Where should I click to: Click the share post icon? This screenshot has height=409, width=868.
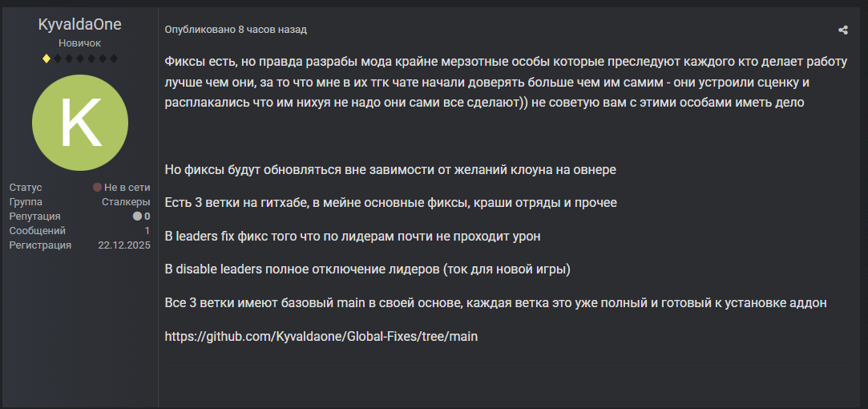(842, 30)
